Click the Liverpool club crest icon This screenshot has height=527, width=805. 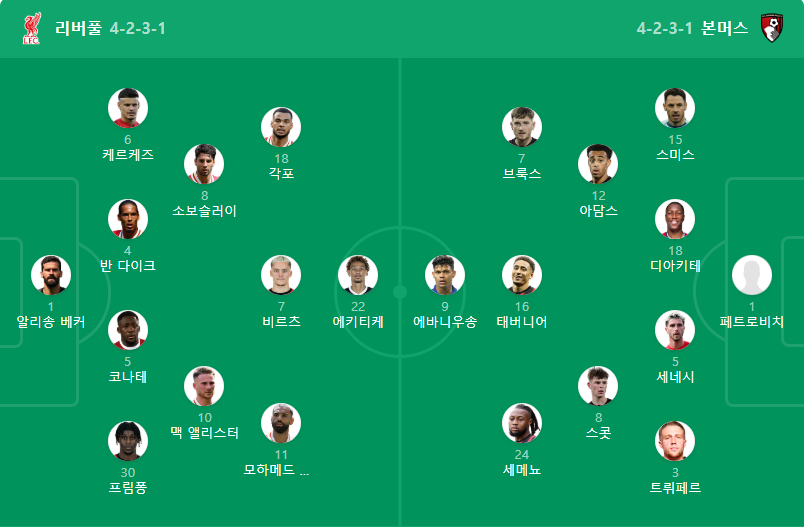[x=31, y=28]
